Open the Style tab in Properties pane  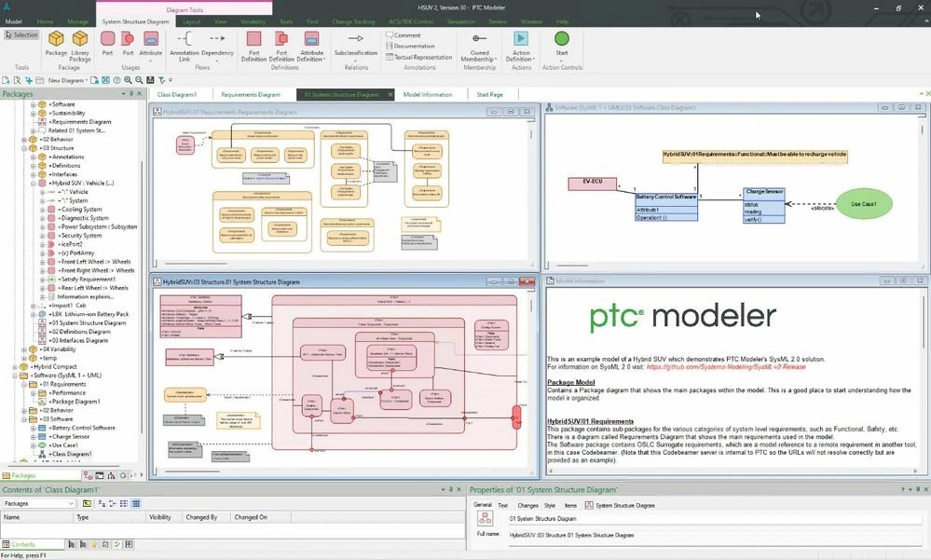[550, 505]
